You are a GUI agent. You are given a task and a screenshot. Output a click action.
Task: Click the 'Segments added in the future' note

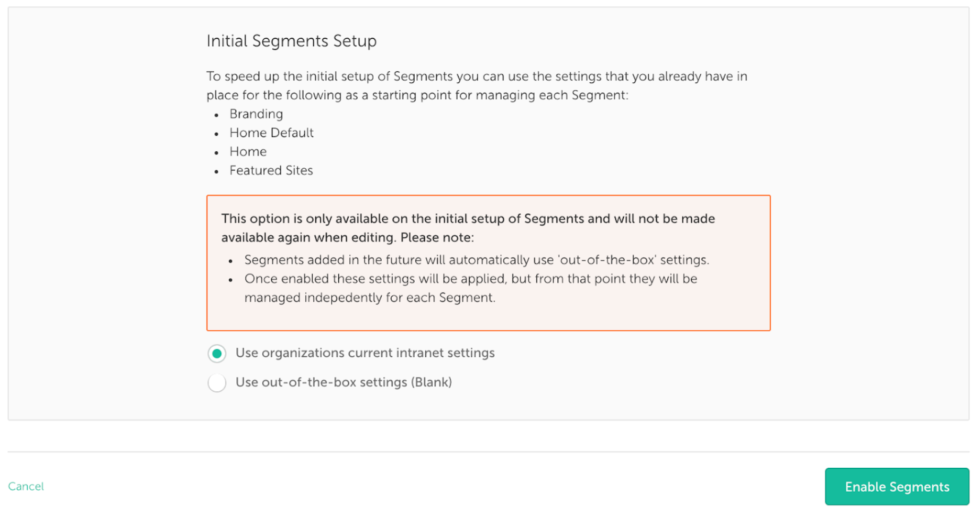pyautogui.click(x=476, y=260)
